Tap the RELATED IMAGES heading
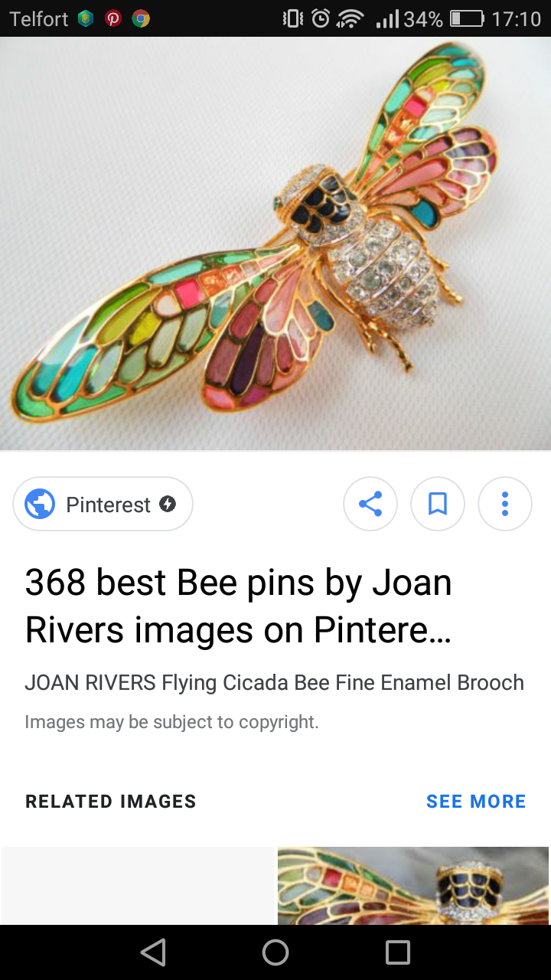Screen dimensions: 551x980 pyautogui.click(x=111, y=802)
